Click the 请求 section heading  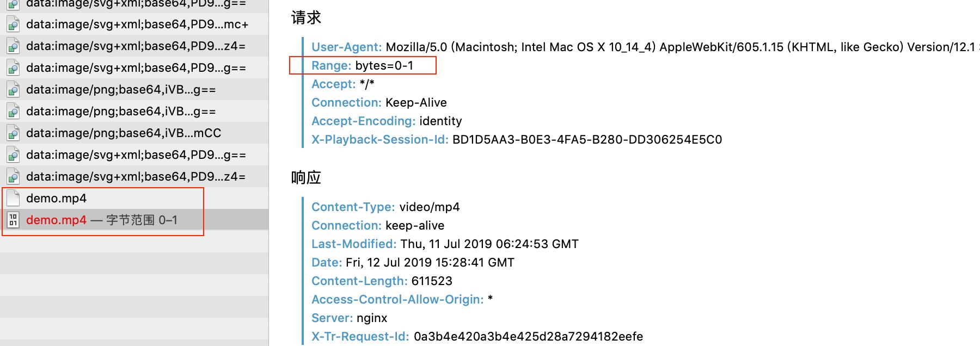tap(305, 17)
